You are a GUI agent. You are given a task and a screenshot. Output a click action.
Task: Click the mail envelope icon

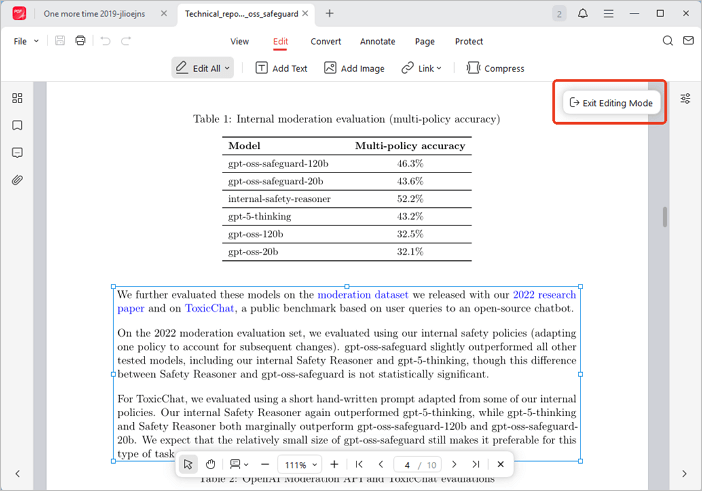pos(688,41)
